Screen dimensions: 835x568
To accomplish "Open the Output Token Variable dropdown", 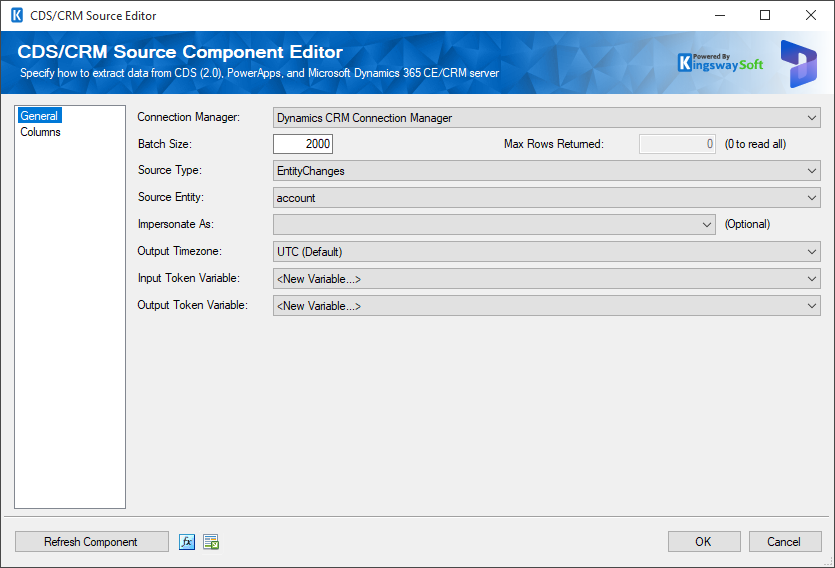I will pos(546,306).
